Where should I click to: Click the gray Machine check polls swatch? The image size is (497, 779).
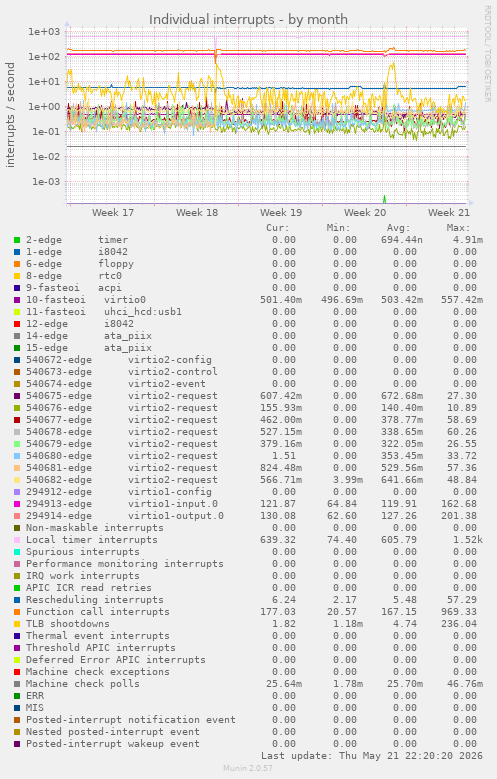click(x=17, y=684)
